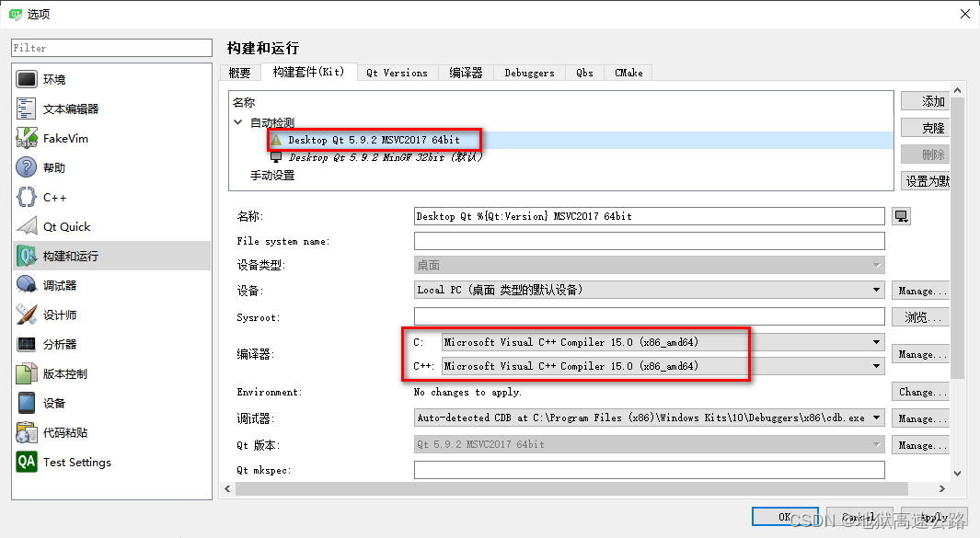Click Manage button for 调试器
Image resolution: width=980 pixels, height=538 pixels.
920,418
